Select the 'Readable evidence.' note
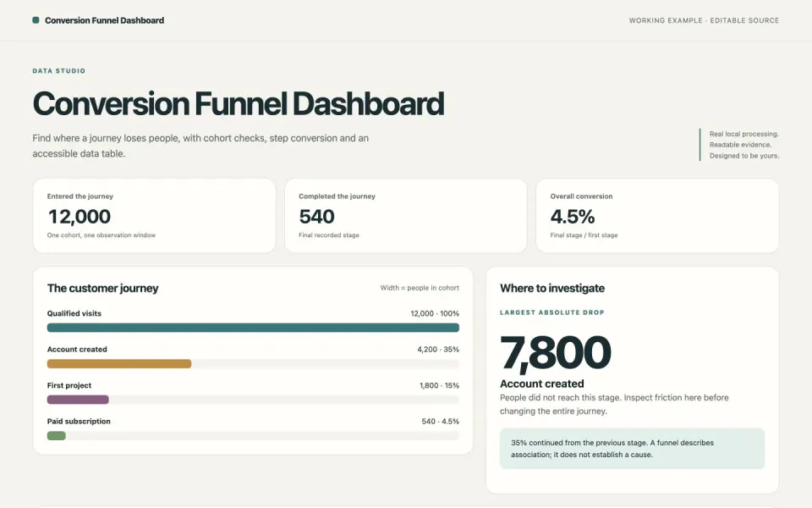 point(740,145)
